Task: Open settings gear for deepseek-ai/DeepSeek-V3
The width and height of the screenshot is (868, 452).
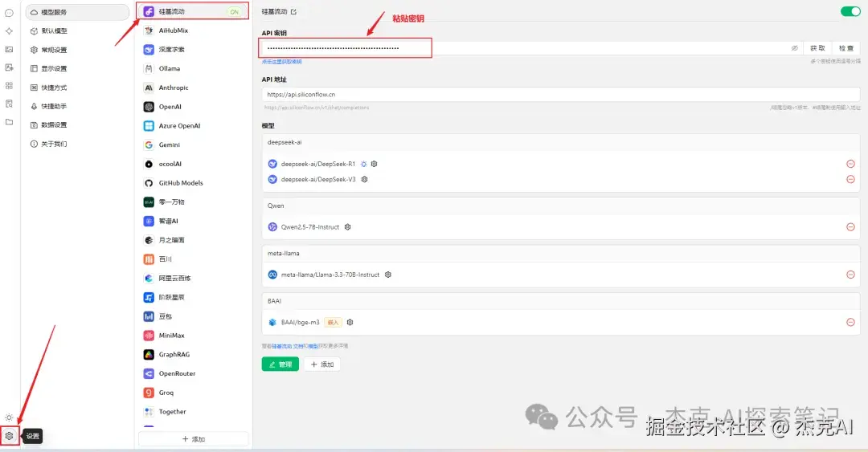Action: (364, 179)
